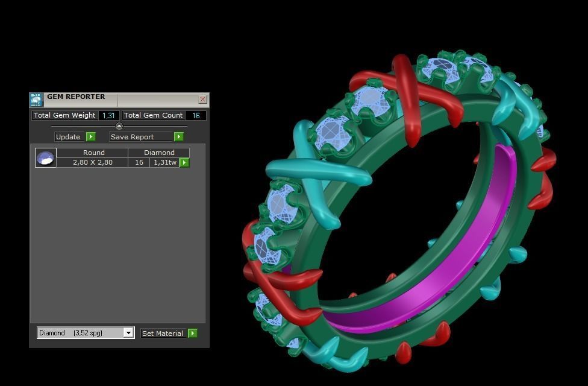Click the 'Total Gem Weight' label

(64, 115)
